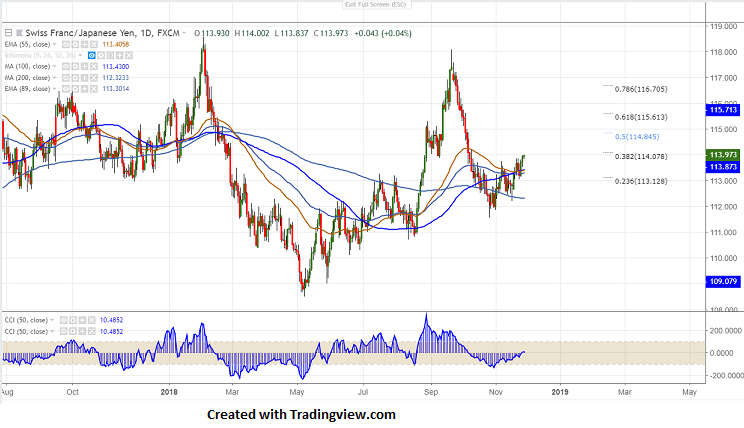
Task: Remove the MA (100, close) indicator
Action: (94, 66)
